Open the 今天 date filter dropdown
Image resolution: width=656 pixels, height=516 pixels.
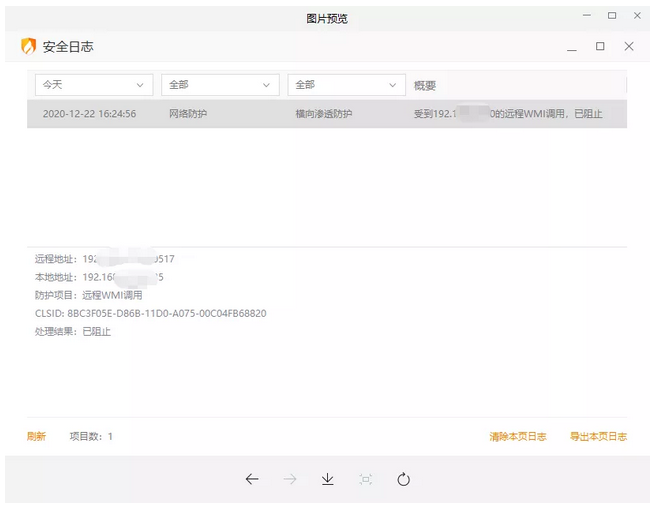click(x=94, y=85)
